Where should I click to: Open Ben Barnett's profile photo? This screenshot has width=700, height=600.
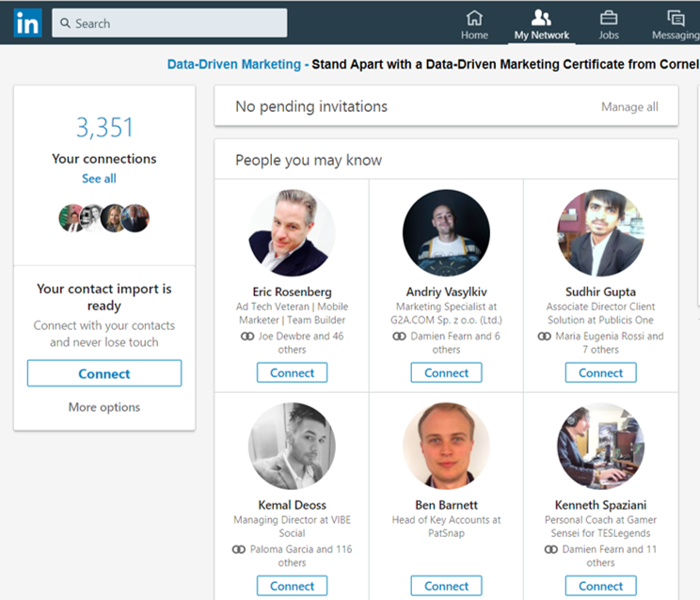coord(446,446)
